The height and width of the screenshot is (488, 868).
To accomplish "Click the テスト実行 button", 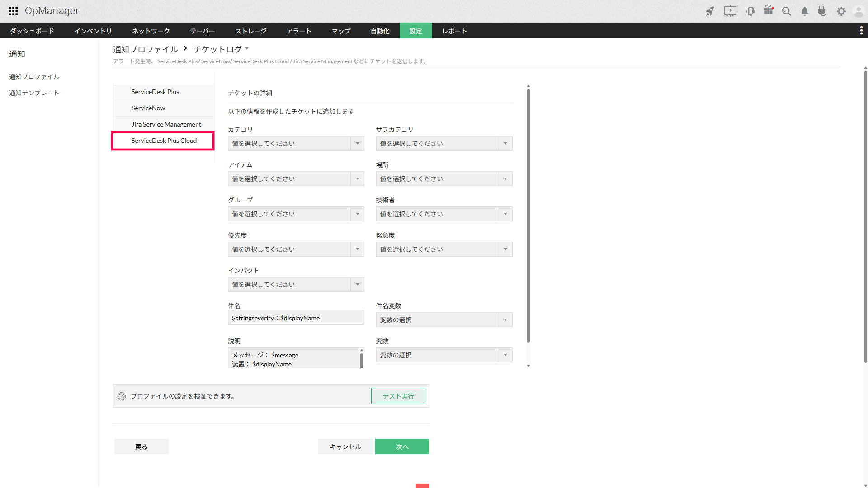I will [398, 396].
